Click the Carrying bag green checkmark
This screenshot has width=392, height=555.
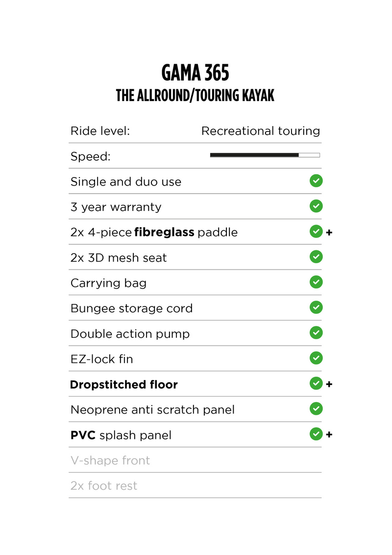pyautogui.click(x=316, y=282)
